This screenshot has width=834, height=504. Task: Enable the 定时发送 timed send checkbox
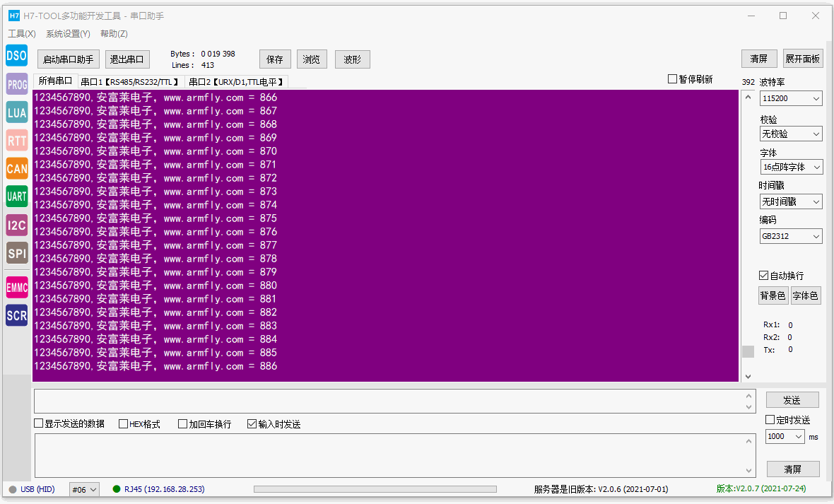[770, 419]
